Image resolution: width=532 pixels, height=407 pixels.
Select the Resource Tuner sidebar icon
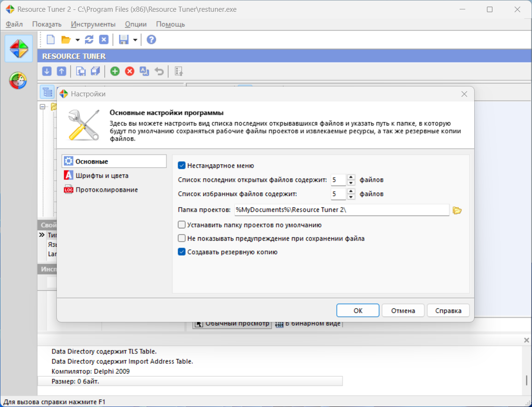click(19, 48)
